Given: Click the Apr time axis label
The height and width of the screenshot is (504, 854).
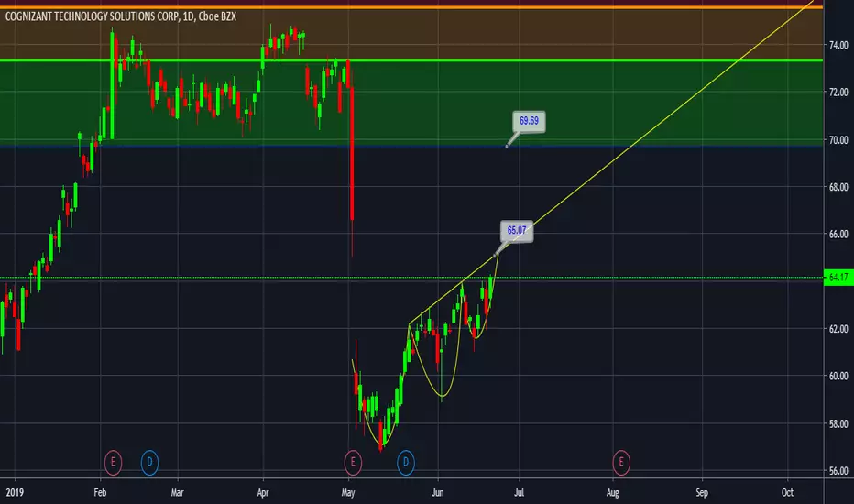Looking at the screenshot, I should point(263,493).
